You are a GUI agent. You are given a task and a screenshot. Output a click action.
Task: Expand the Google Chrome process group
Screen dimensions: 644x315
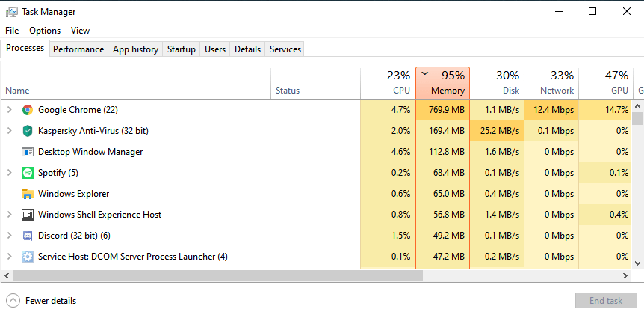point(9,110)
